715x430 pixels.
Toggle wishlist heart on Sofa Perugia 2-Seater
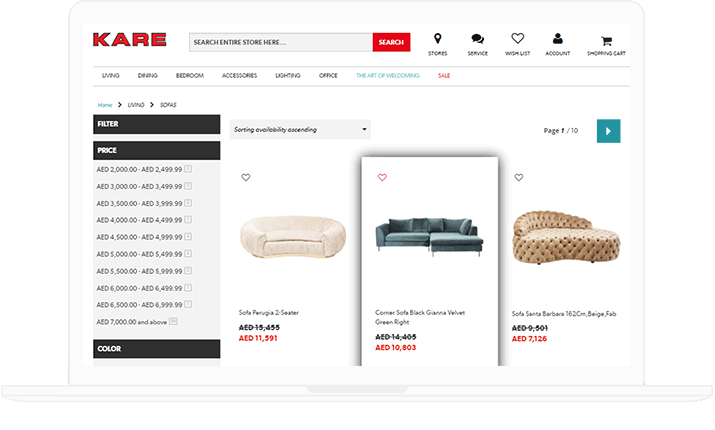click(246, 177)
